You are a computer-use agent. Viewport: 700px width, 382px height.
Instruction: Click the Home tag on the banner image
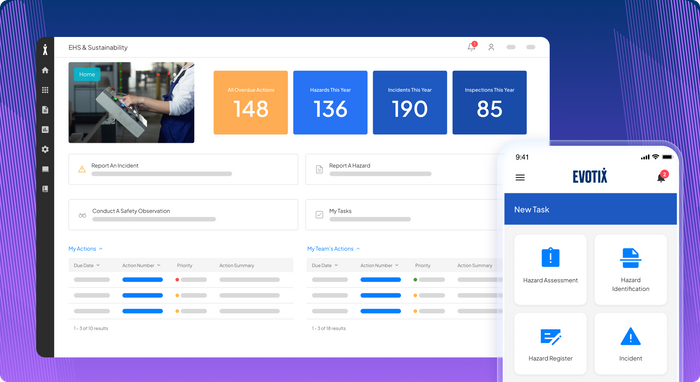87,74
